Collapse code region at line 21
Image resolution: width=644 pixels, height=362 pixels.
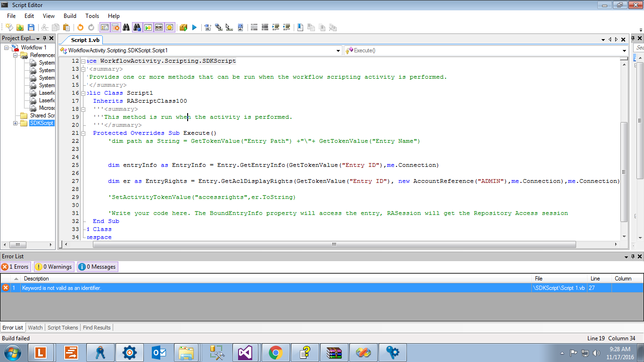click(x=83, y=133)
